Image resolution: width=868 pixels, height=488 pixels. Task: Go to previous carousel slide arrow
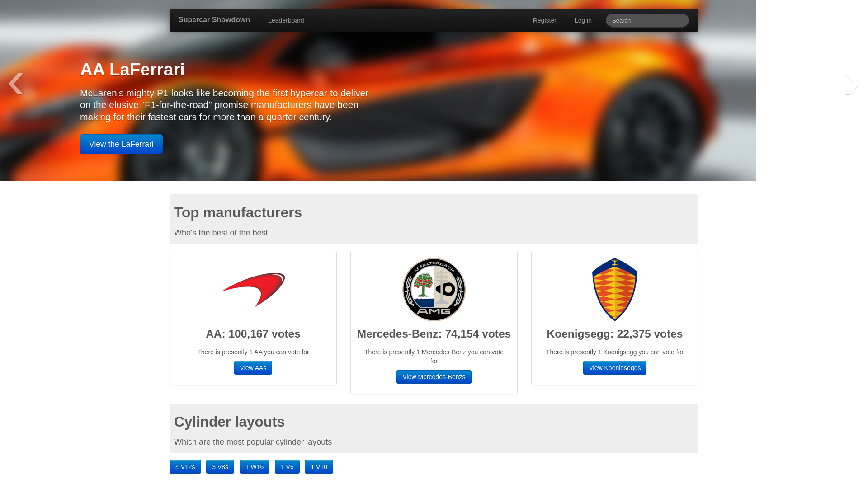(16, 84)
